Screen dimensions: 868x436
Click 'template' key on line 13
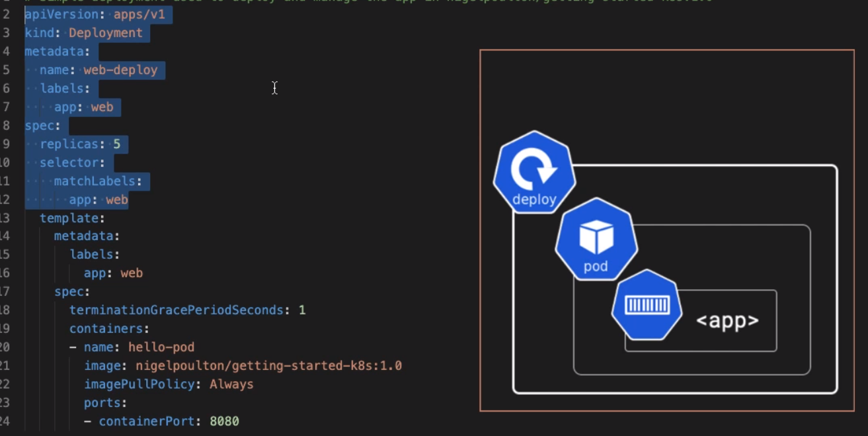click(69, 218)
